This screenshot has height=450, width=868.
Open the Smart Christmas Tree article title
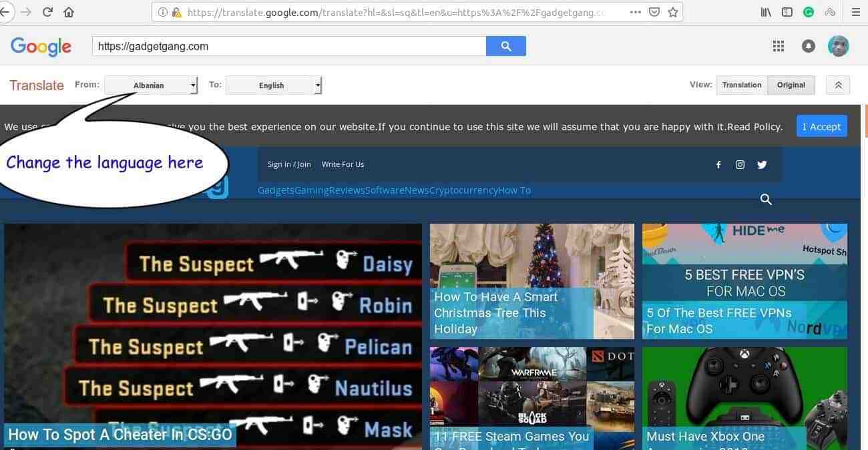[x=495, y=312]
